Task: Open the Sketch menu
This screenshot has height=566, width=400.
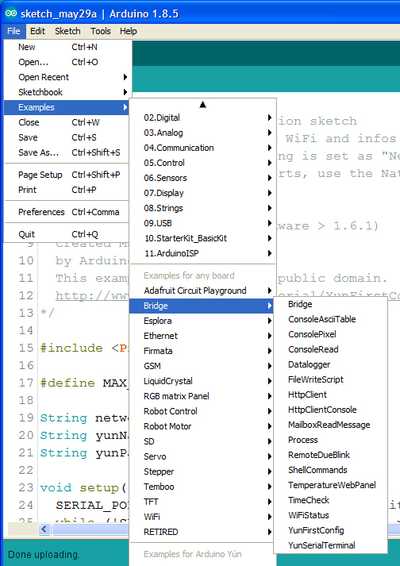Action: tap(68, 31)
